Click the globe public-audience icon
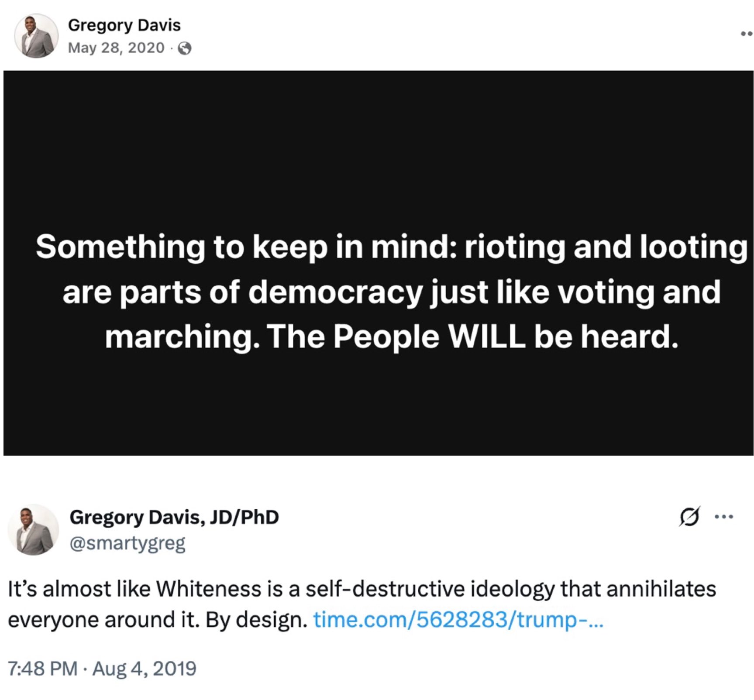The image size is (754, 700). [185, 48]
